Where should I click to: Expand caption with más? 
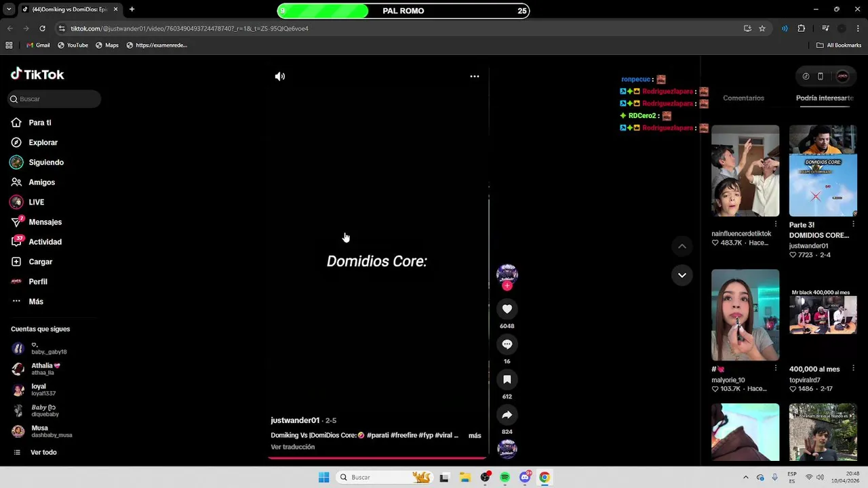(x=475, y=436)
